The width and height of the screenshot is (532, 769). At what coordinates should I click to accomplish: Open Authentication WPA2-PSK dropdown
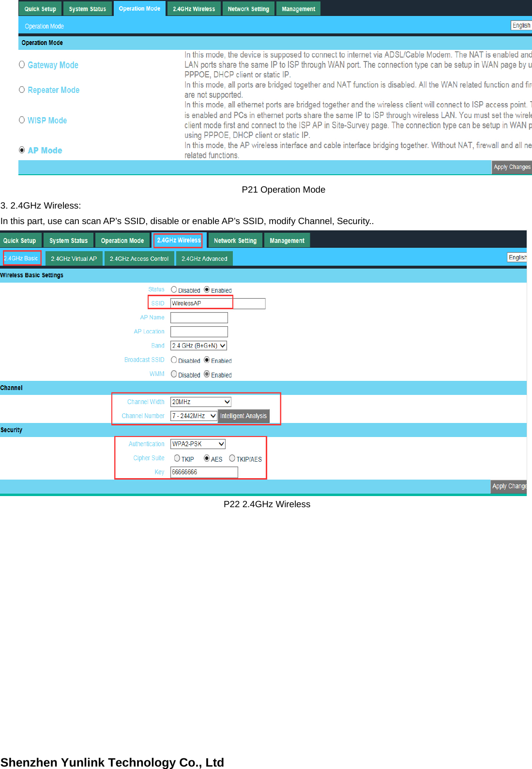[x=198, y=444]
